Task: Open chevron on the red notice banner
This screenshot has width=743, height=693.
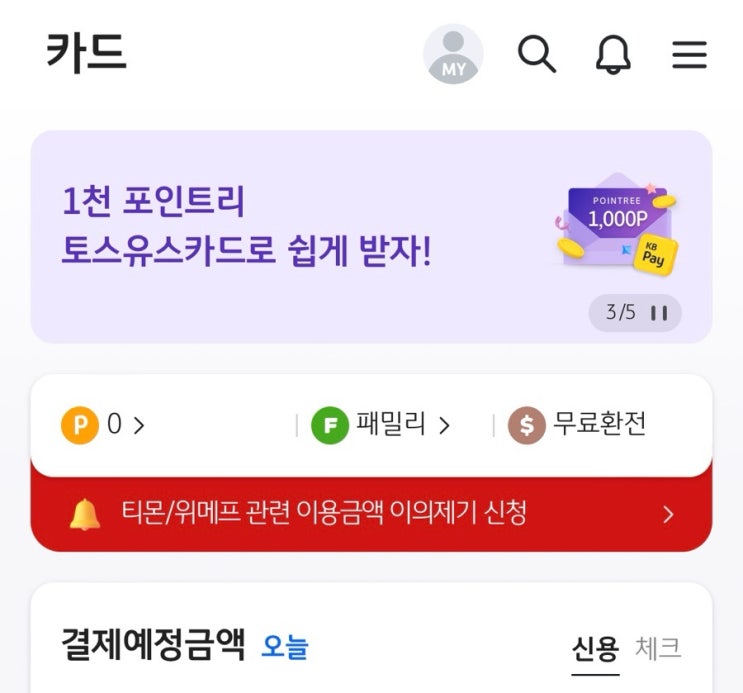Action: click(x=668, y=514)
